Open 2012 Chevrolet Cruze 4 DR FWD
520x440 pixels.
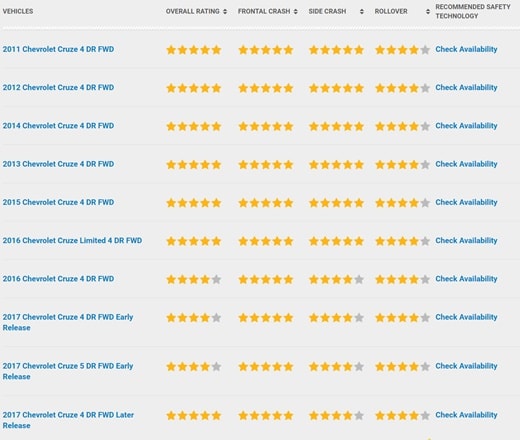pyautogui.click(x=58, y=88)
